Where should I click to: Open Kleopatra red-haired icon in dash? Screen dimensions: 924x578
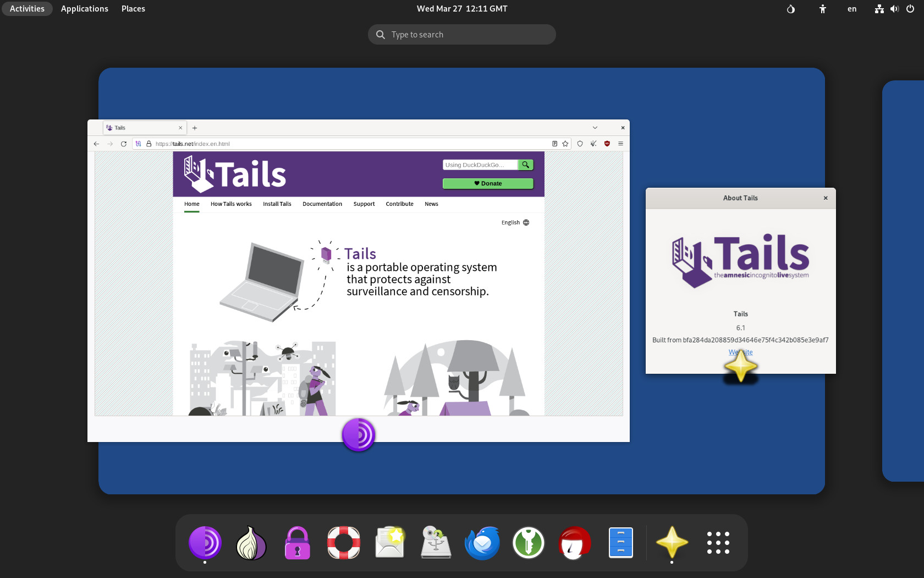(x=575, y=543)
